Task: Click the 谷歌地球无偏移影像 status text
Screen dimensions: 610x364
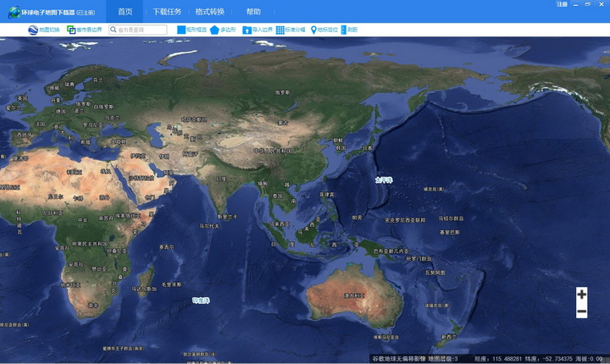Action: click(398, 359)
